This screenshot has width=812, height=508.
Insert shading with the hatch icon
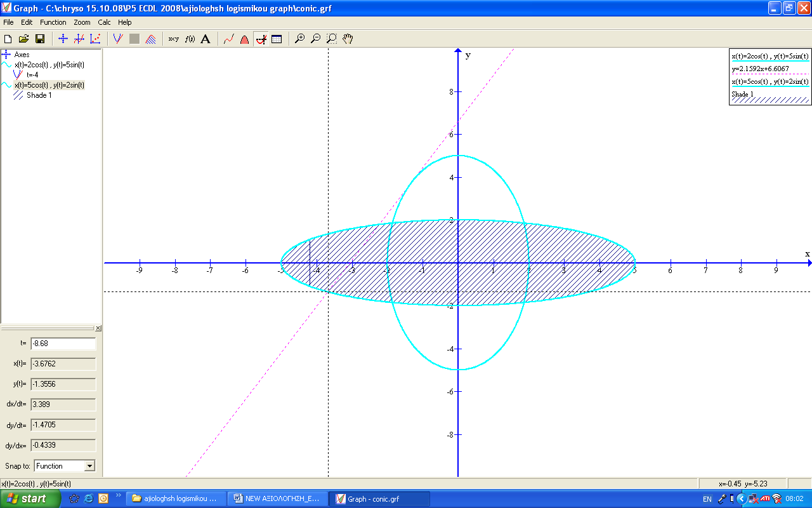coord(151,39)
